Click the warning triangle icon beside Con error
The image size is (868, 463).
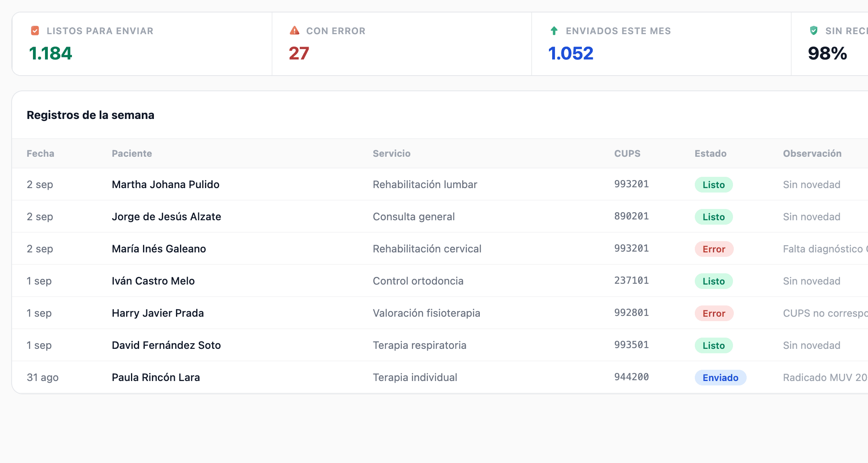tap(295, 31)
